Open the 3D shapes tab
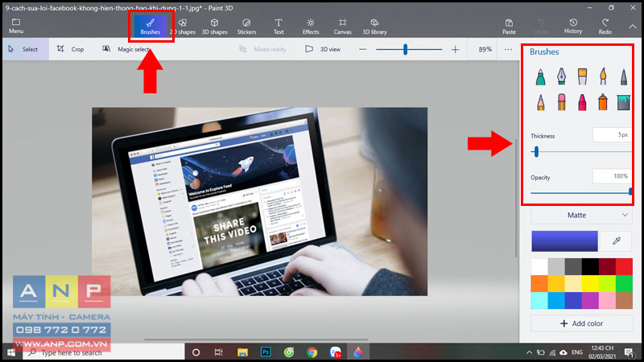The width and height of the screenshot is (644, 362). [x=214, y=27]
